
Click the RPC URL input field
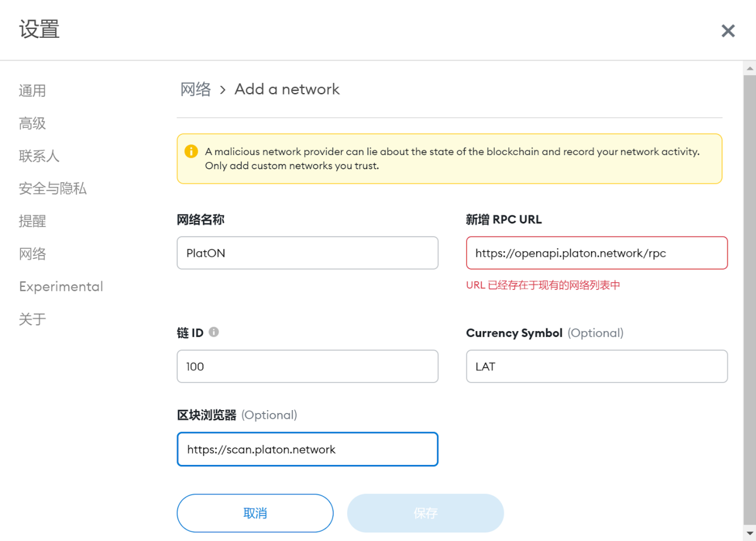coord(597,253)
